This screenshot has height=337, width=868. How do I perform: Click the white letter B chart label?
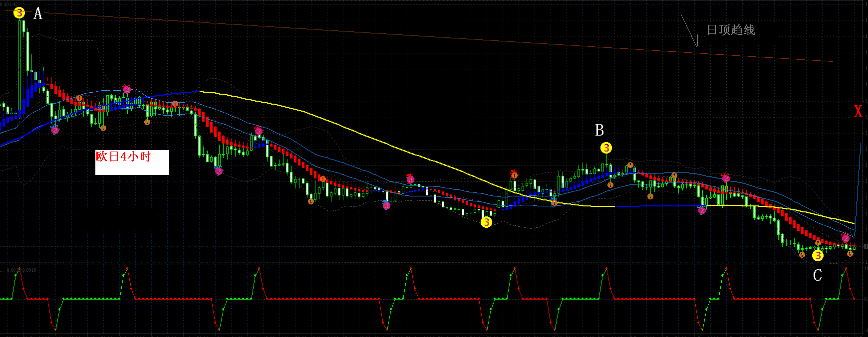[599, 130]
